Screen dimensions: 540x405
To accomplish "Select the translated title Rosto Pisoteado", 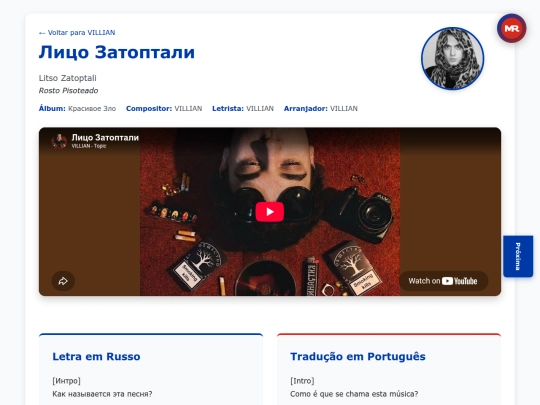I will coord(68,91).
